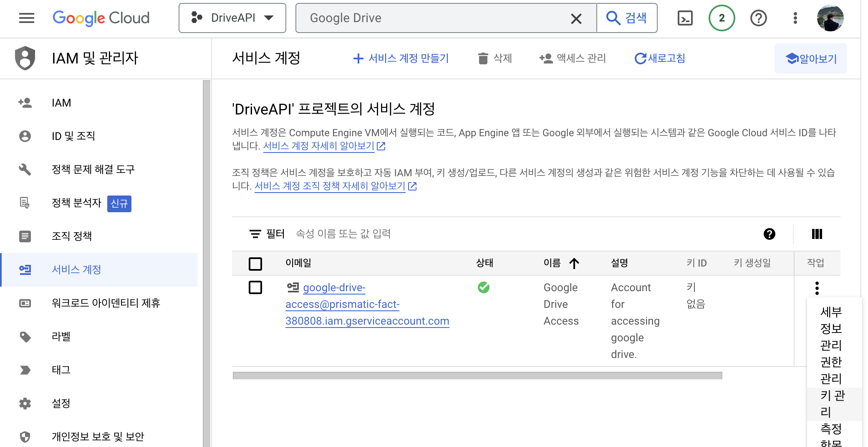Click the tag icon beside 라벨

(25, 337)
